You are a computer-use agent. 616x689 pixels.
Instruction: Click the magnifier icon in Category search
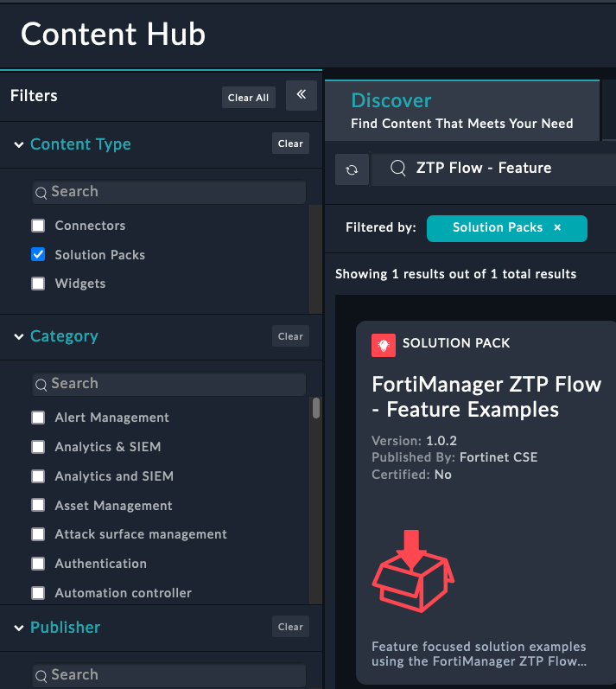click(x=41, y=385)
